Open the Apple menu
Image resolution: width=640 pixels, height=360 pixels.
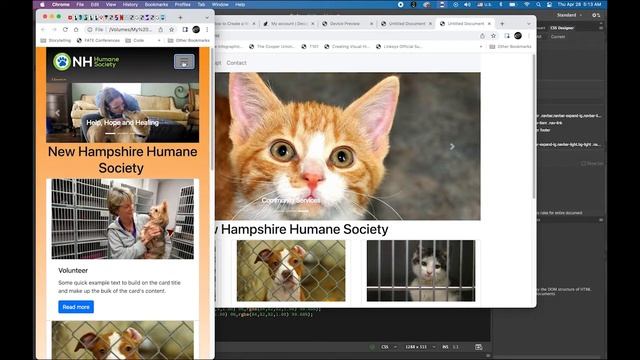[x=42, y=4]
